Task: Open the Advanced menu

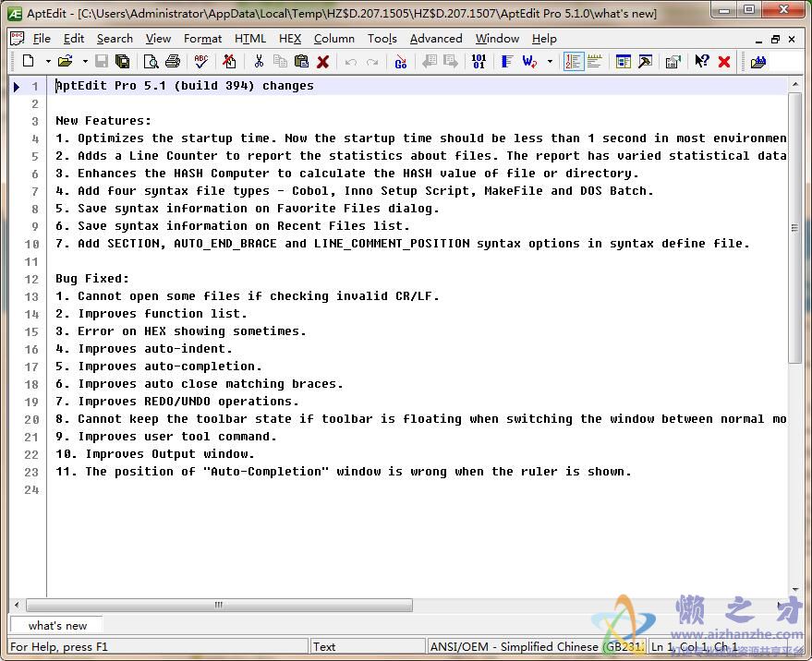Action: tap(436, 39)
